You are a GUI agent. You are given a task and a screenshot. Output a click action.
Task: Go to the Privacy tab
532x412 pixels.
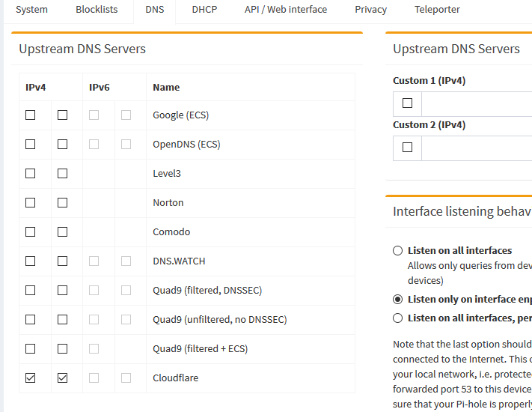371,10
